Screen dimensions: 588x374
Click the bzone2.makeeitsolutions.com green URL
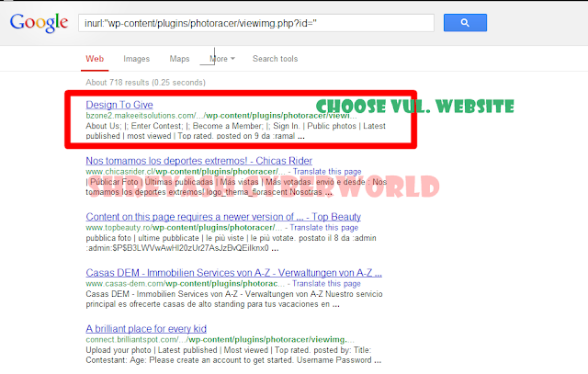click(221, 116)
